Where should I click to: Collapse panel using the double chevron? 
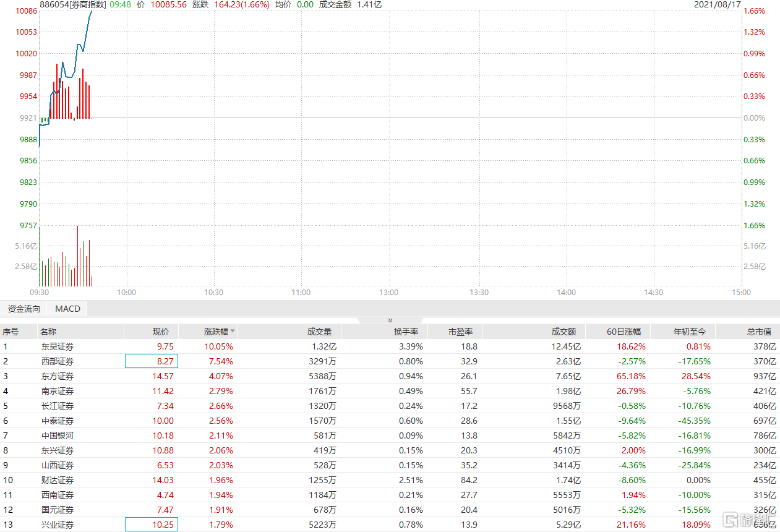(390, 320)
